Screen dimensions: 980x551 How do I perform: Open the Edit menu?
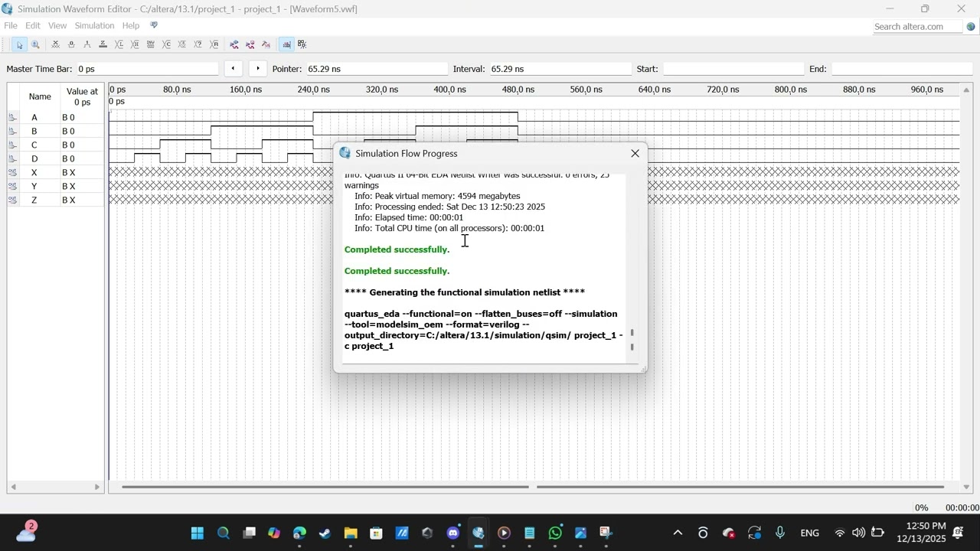(33, 25)
